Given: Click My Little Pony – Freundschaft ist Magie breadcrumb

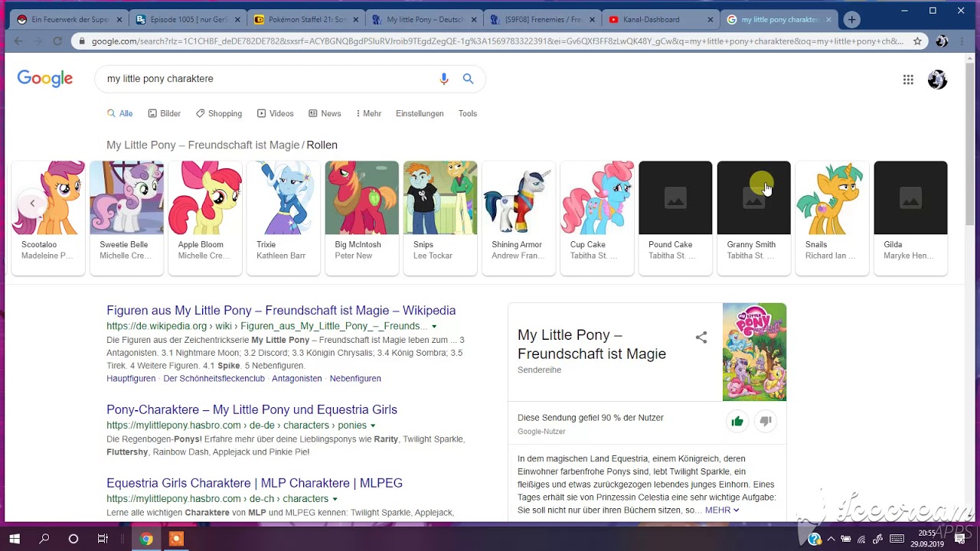Looking at the screenshot, I should [203, 145].
